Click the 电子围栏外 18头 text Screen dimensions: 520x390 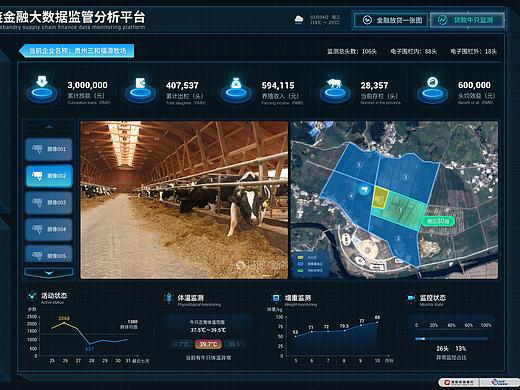tap(474, 51)
